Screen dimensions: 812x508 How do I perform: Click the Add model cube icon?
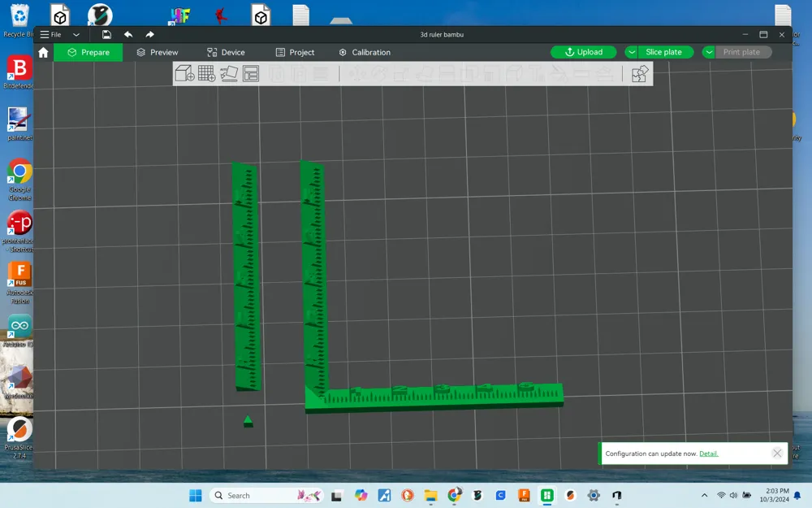click(x=185, y=74)
